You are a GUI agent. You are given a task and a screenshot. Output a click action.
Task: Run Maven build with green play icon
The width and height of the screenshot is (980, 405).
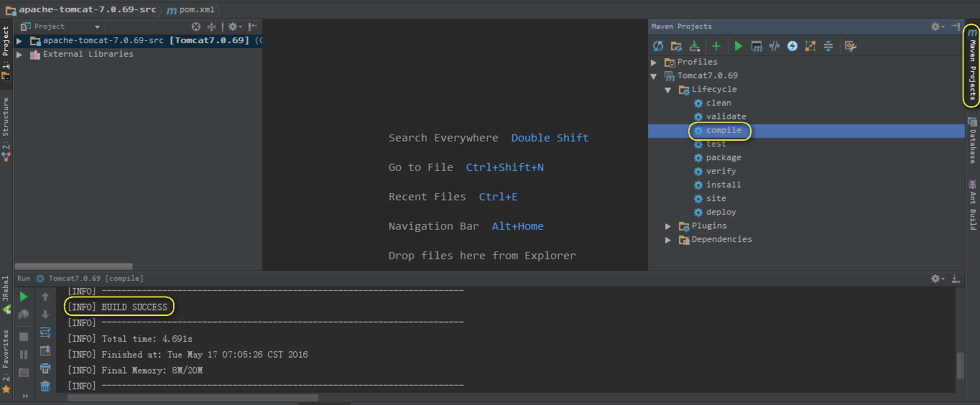point(739,46)
